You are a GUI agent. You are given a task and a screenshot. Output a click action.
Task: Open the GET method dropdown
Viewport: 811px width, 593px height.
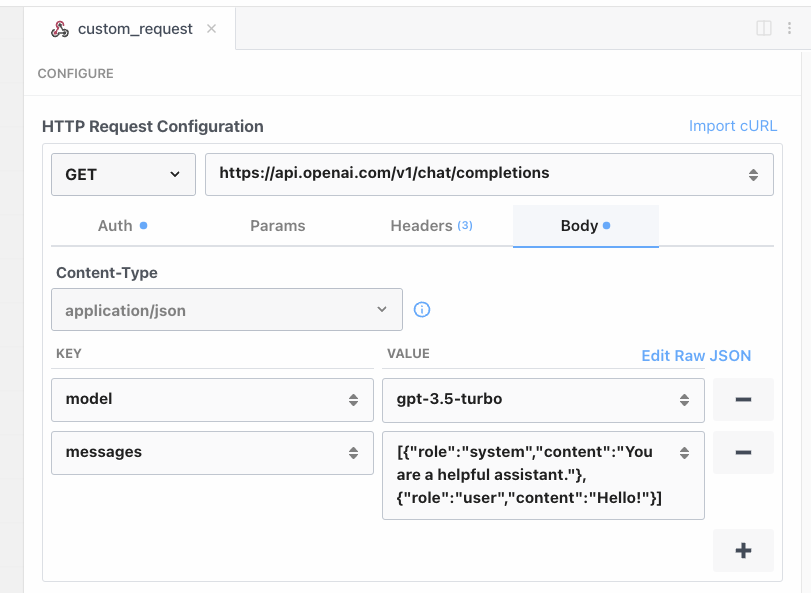point(123,174)
